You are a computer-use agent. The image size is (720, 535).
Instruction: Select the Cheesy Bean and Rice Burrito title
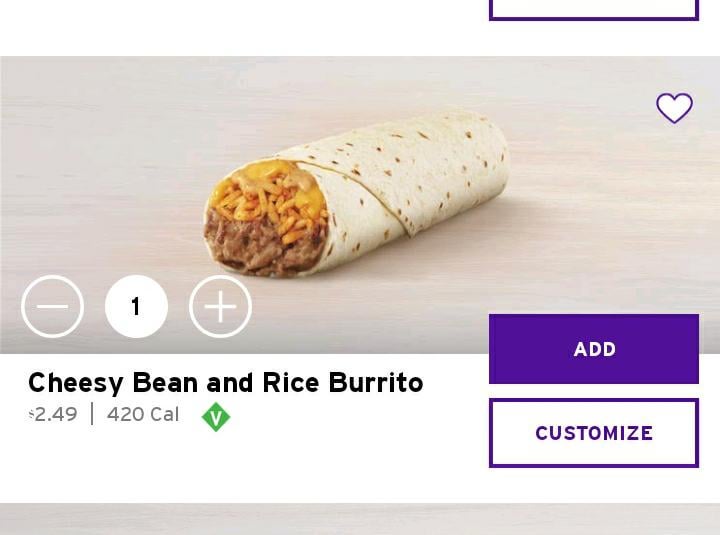pos(225,383)
